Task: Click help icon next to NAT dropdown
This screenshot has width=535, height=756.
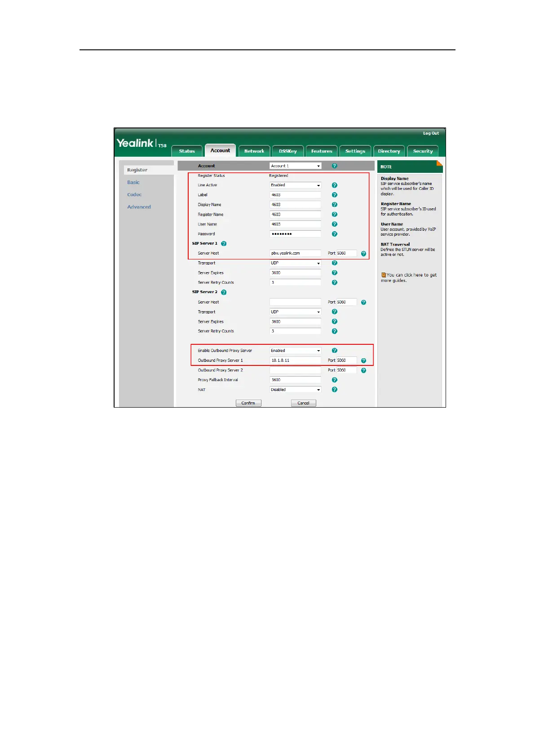Action: (334, 390)
